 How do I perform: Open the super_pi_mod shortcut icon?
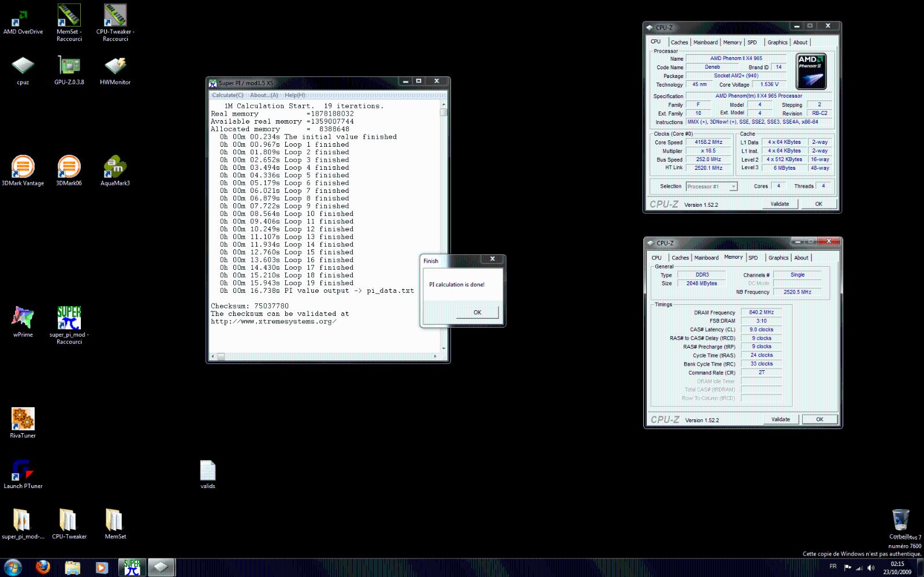point(69,325)
